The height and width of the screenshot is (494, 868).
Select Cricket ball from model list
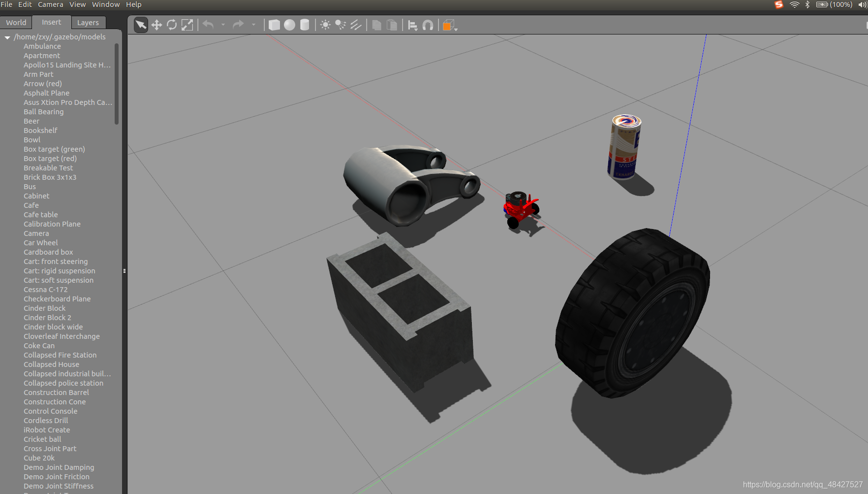coord(43,439)
